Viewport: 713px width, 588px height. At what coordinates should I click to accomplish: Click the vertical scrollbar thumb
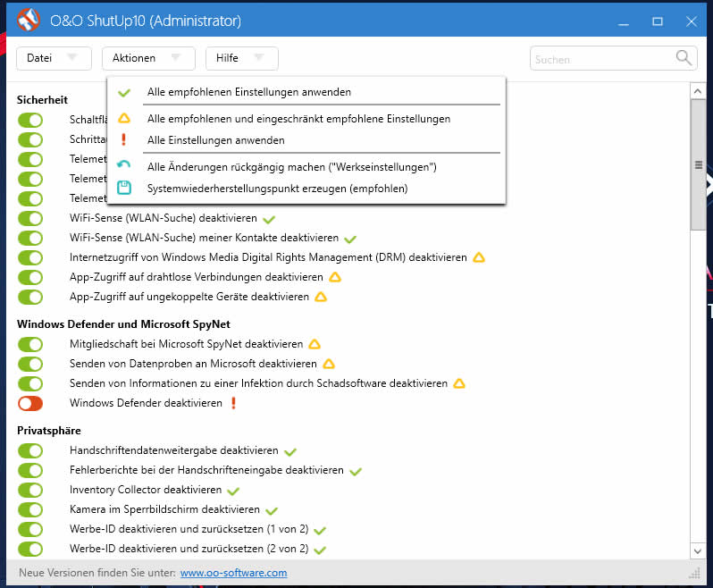pyautogui.click(x=698, y=164)
